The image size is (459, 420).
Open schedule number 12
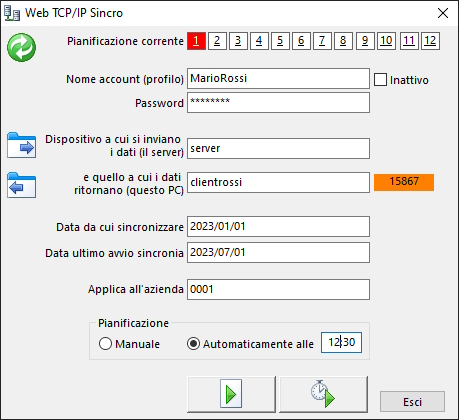click(430, 41)
